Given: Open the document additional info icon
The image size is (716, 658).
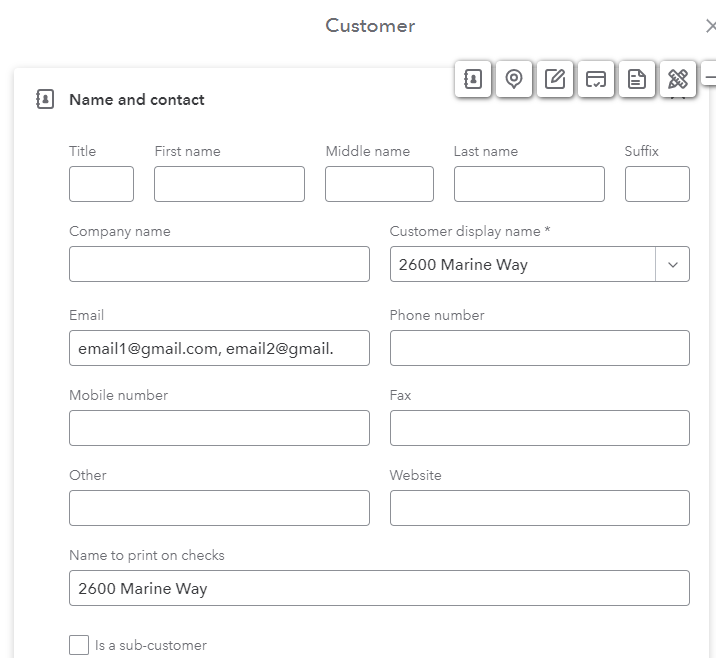Looking at the screenshot, I should coord(637,79).
